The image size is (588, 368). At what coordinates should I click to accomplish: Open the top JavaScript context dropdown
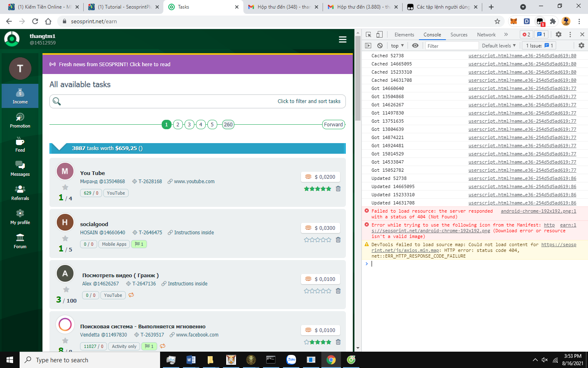(x=397, y=46)
